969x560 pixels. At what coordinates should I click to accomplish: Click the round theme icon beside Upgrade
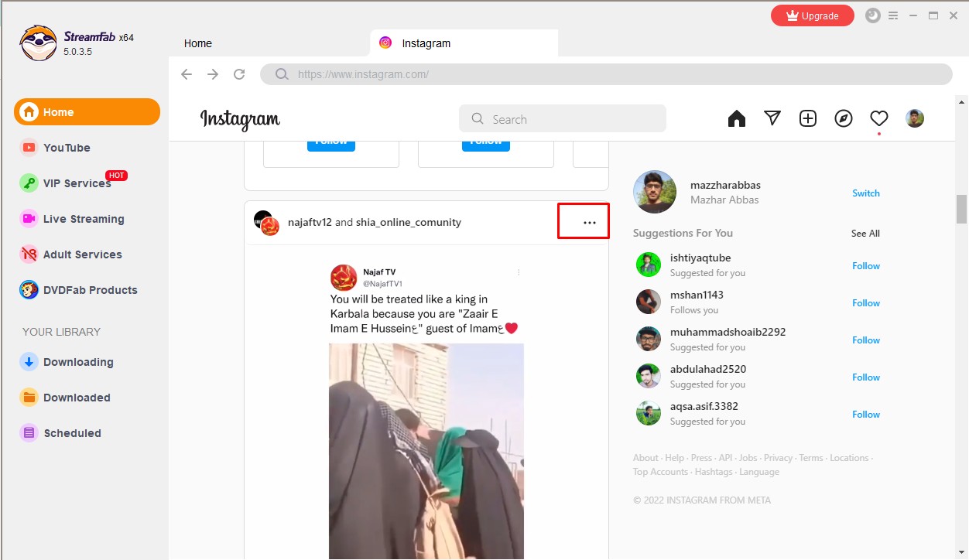click(873, 15)
